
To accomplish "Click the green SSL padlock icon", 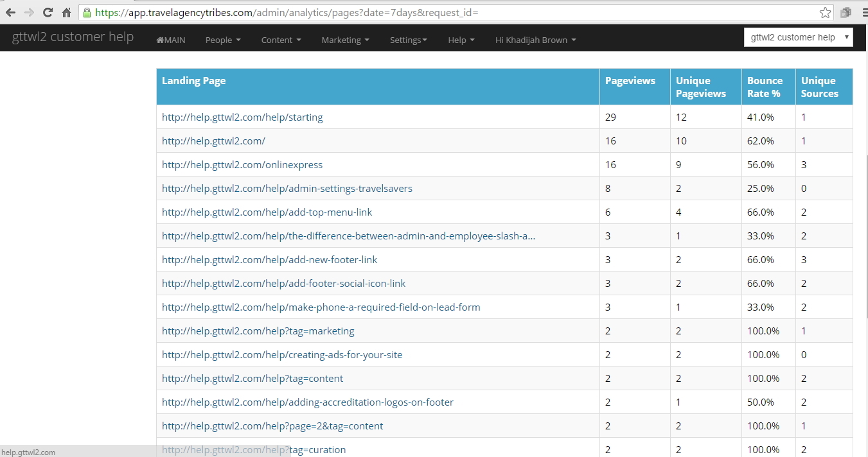I will click(x=87, y=12).
